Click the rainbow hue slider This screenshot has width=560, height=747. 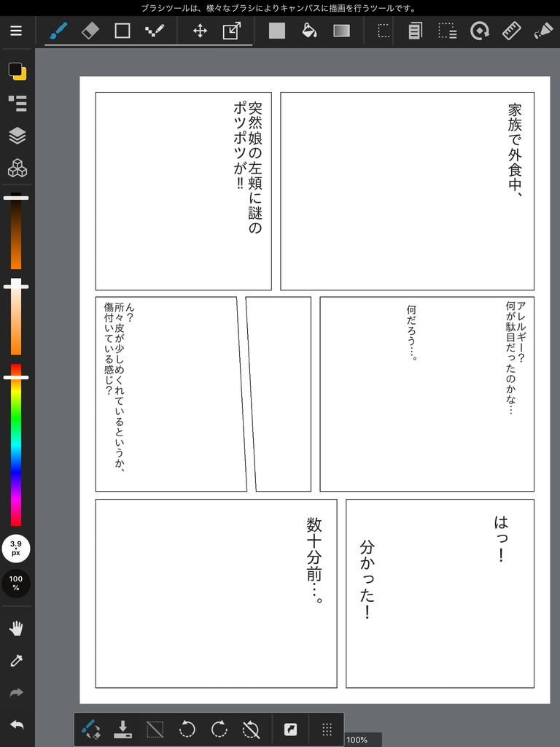(16, 445)
